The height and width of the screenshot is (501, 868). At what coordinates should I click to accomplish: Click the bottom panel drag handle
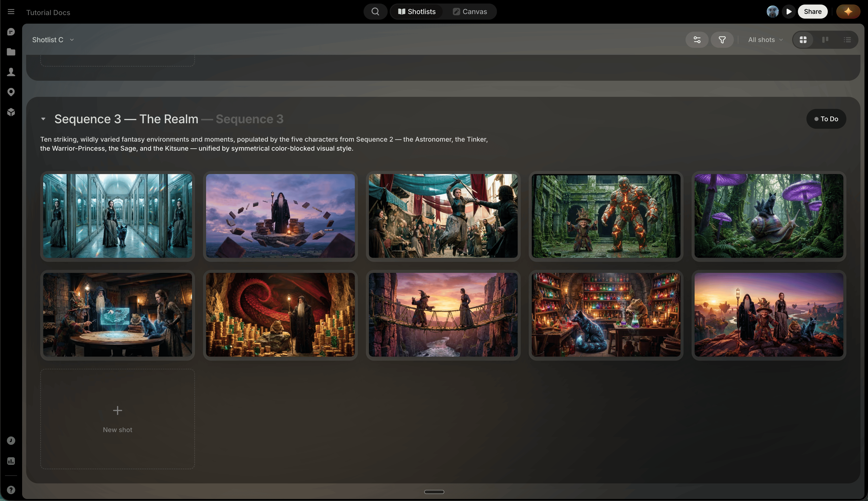pyautogui.click(x=434, y=492)
